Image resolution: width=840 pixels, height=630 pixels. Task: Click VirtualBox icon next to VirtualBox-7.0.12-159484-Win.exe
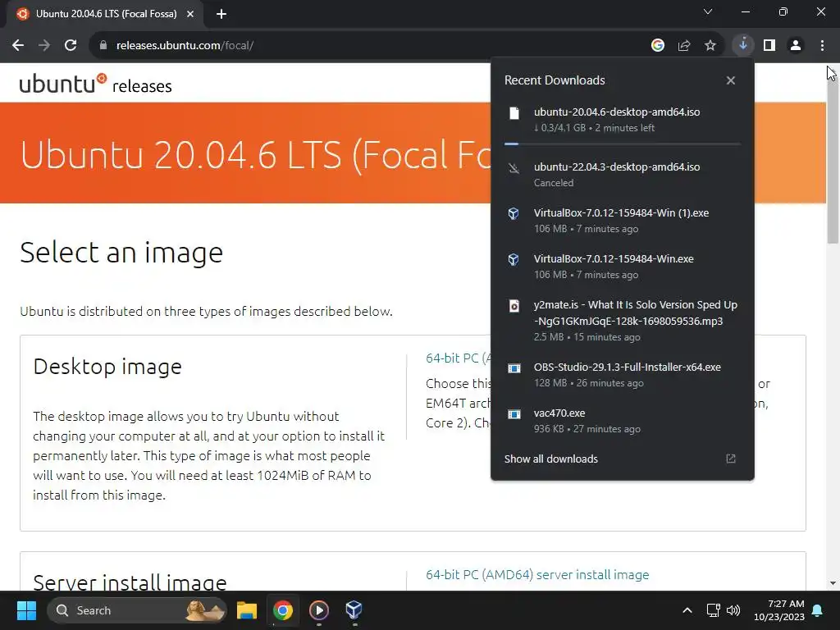514,260
